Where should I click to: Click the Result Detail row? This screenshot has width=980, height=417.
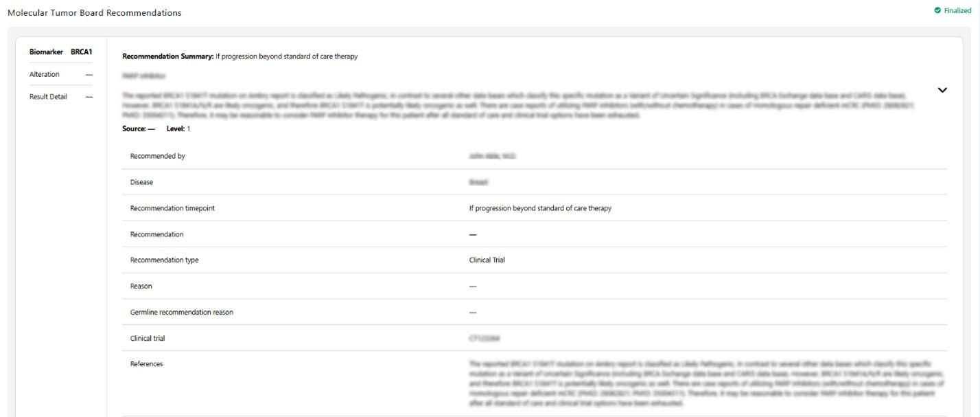click(60, 97)
